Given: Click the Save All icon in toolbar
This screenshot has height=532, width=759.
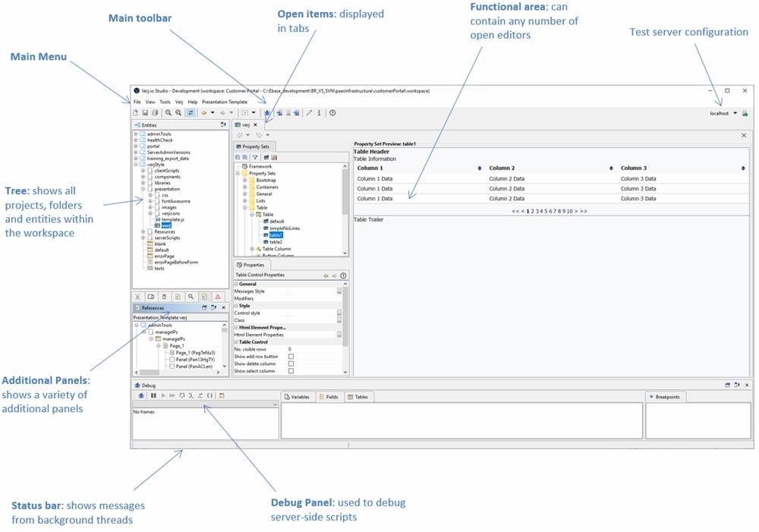Looking at the screenshot, I should click(155, 113).
